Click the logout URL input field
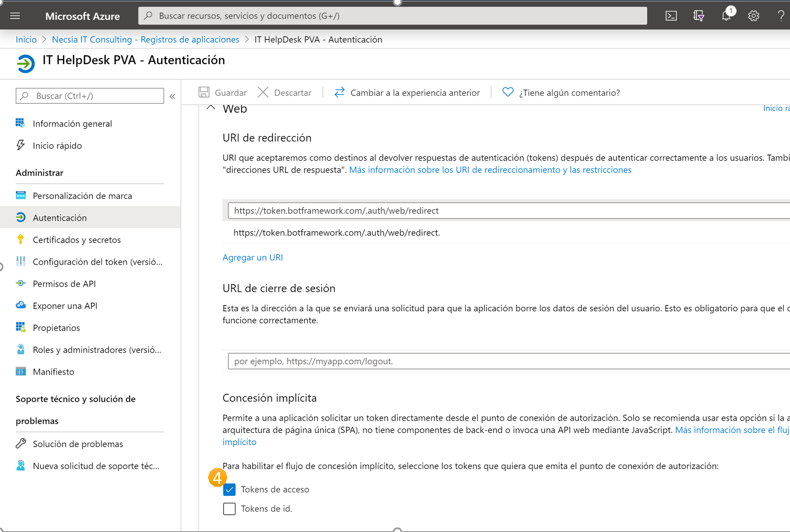Viewport: 790px width, 532px height. (x=412, y=361)
